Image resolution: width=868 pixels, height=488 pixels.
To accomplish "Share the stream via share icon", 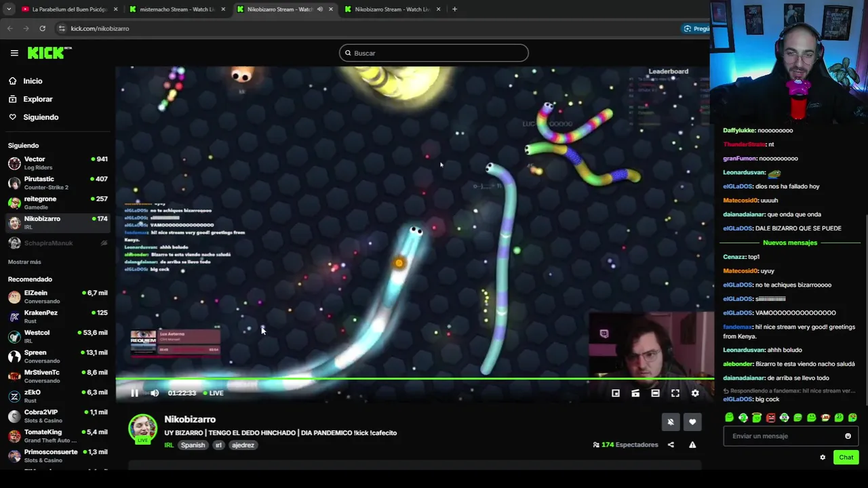I will coord(671,445).
